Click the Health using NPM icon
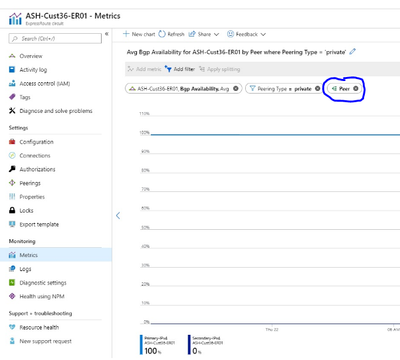This screenshot has height=360, width=400. click(x=12, y=296)
